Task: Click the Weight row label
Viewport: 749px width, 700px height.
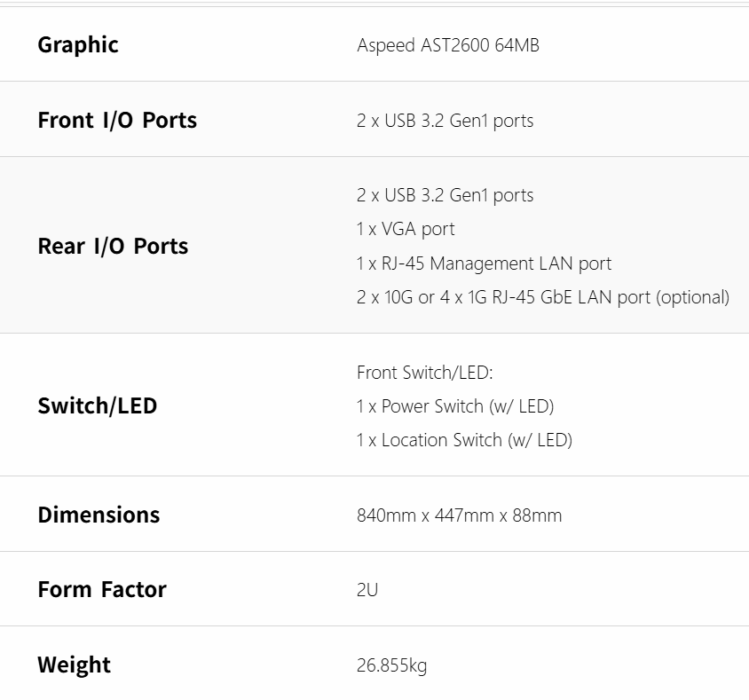Action: (x=74, y=665)
